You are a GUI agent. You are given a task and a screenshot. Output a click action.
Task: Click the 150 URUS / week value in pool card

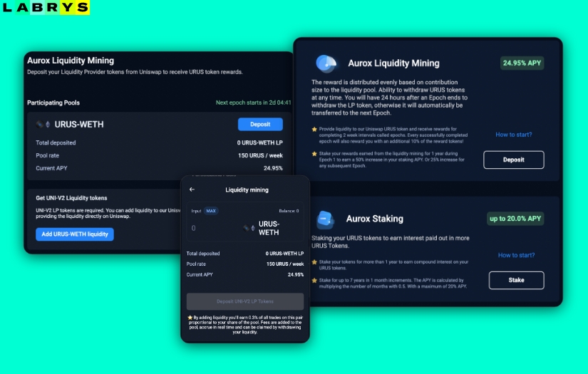click(x=260, y=155)
